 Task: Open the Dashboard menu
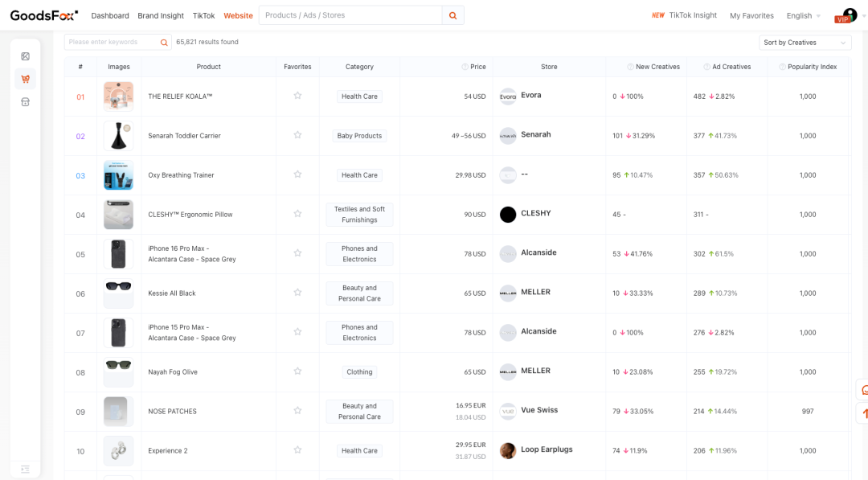point(110,16)
